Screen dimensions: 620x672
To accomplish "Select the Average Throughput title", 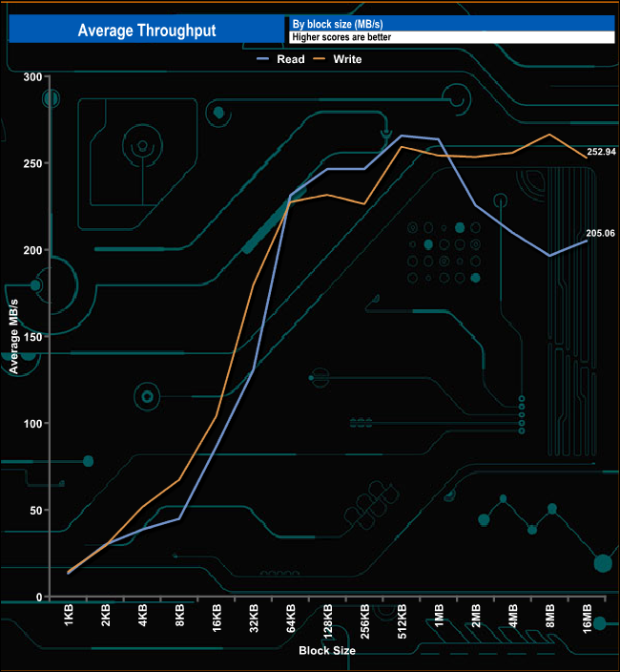I will pos(147,31).
